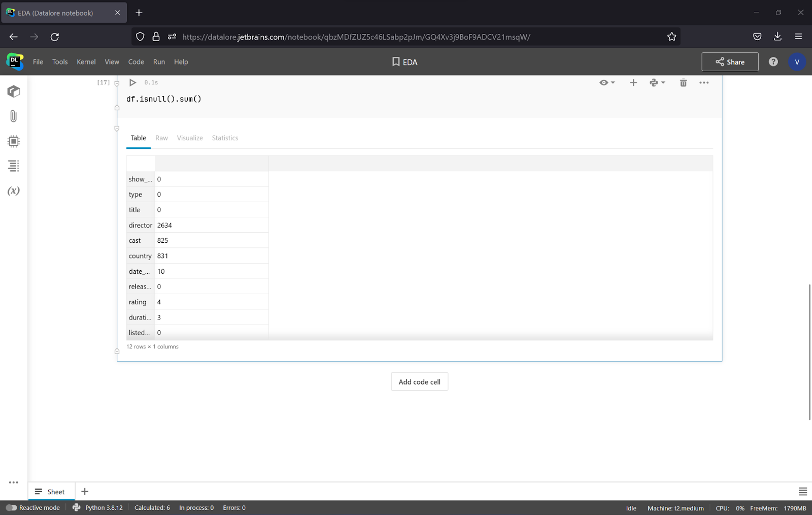Open the workspace cube sidebar icon
Image resolution: width=812 pixels, height=515 pixels.
(x=14, y=91)
